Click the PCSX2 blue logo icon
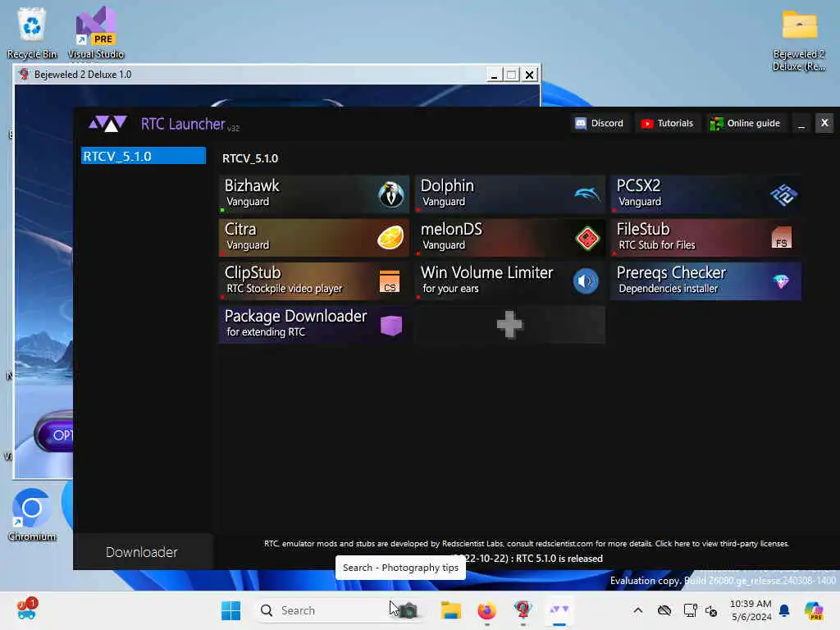The width and height of the screenshot is (840, 630). (783, 194)
